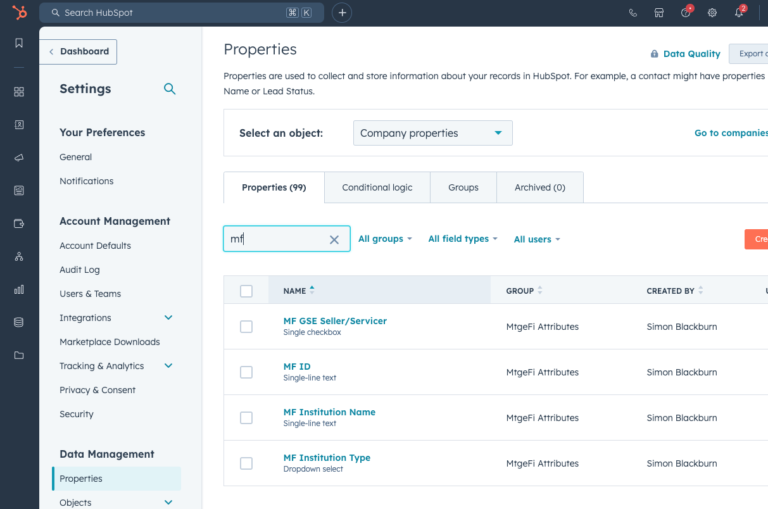Open the Reporting bar chart icon
The width and height of the screenshot is (768, 509).
click(19, 290)
